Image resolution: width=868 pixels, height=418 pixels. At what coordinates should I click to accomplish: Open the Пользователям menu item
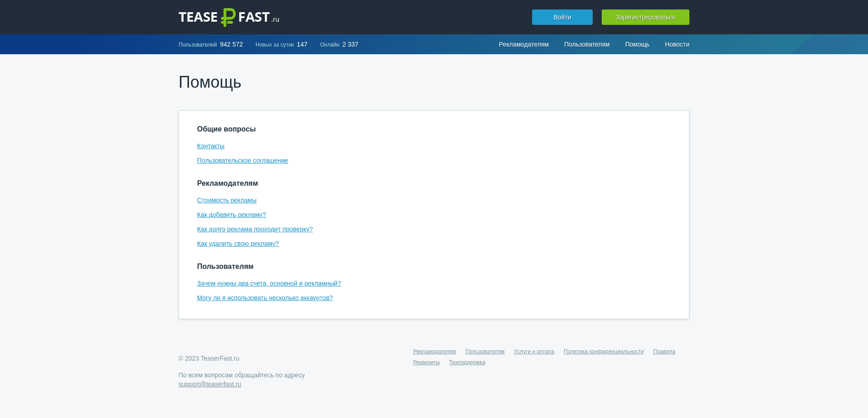pyautogui.click(x=586, y=44)
